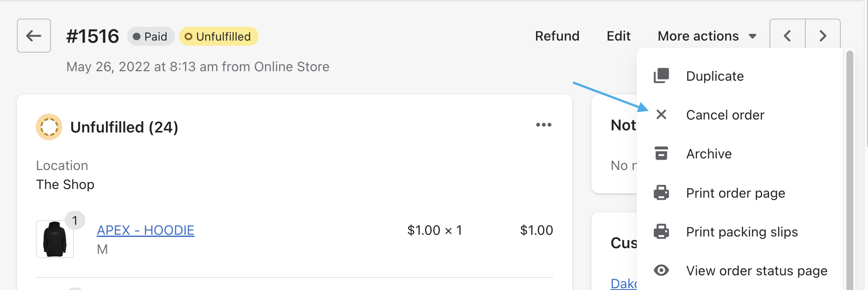Click eye icon for status page
Image resolution: width=868 pixels, height=290 pixels.
coord(661,271)
